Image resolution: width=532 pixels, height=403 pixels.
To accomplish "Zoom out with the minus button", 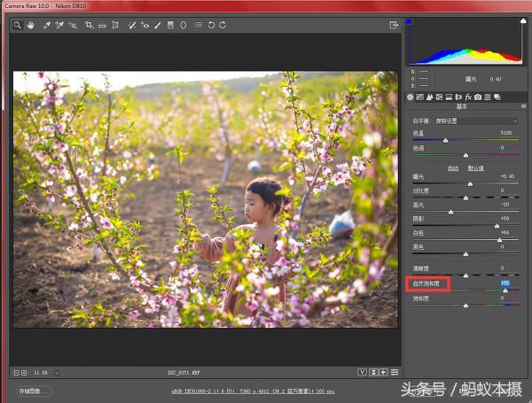I will (x=16, y=373).
